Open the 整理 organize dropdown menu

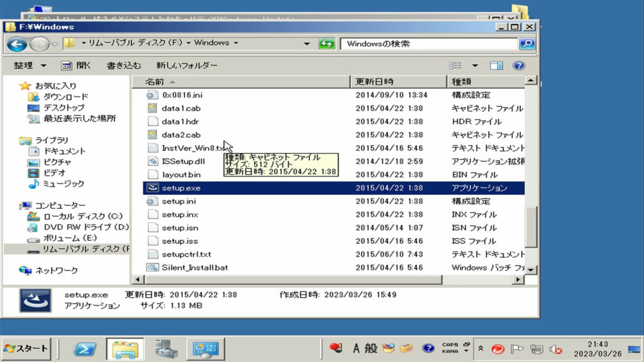point(30,65)
